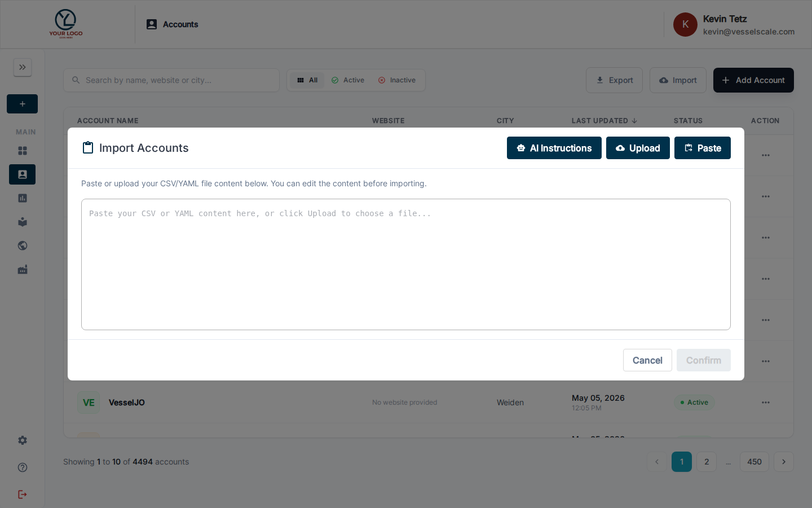Open the globe icon in the sidebar

tap(23, 246)
